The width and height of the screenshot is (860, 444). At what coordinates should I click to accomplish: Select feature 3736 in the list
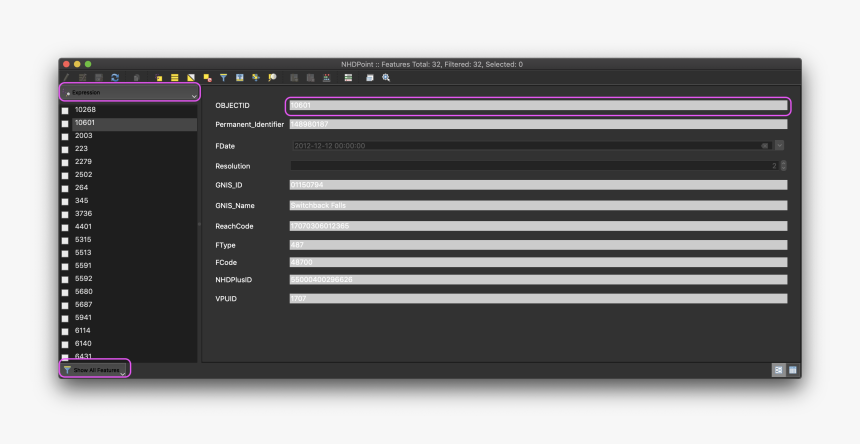pyautogui.click(x=84, y=213)
